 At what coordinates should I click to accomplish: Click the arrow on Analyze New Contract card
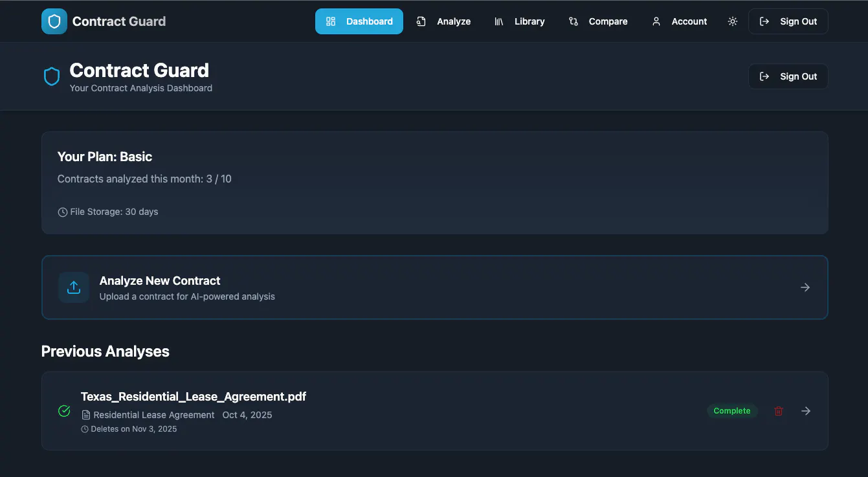tap(805, 287)
